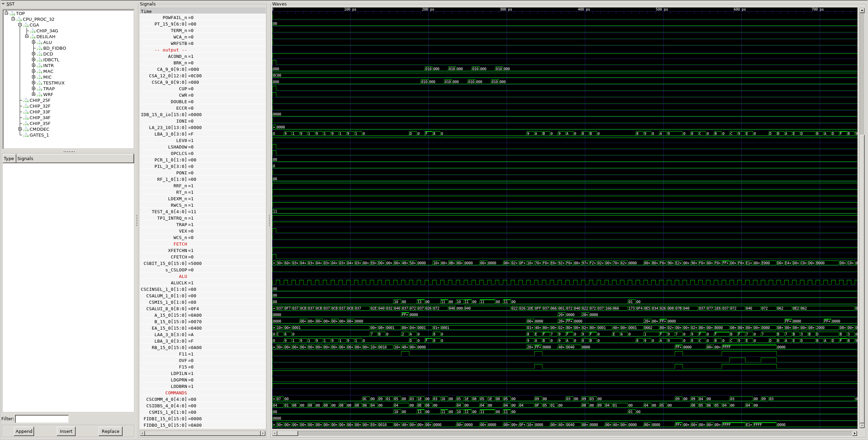Click the waves horizontal scrollbar thumb
This screenshot has width=868, height=440.
pyautogui.click(x=287, y=434)
